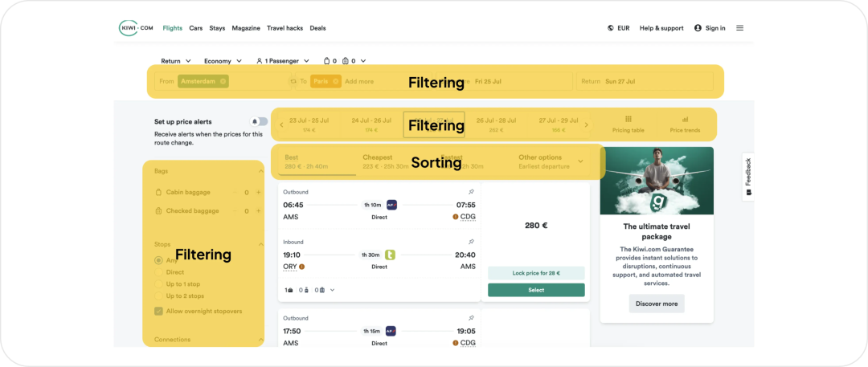Enable the price alerts toggle
868x367 pixels.
259,122
